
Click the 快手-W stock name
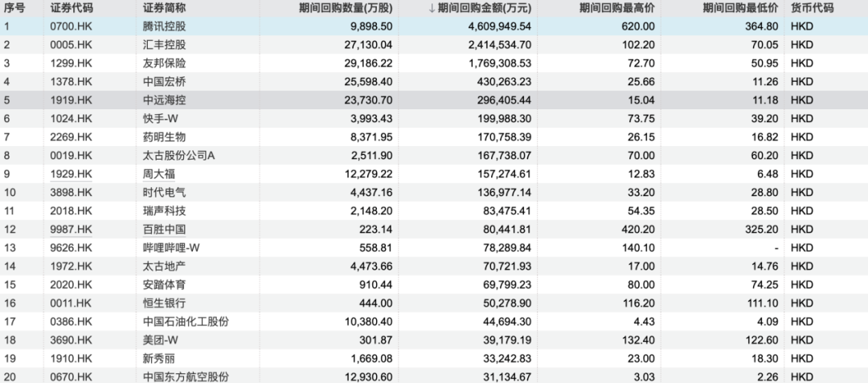tap(162, 118)
